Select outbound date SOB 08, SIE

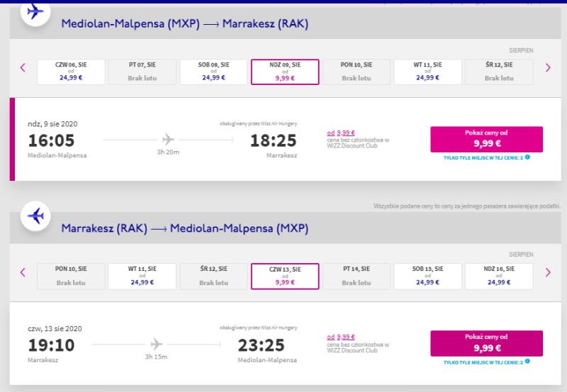[x=213, y=72]
